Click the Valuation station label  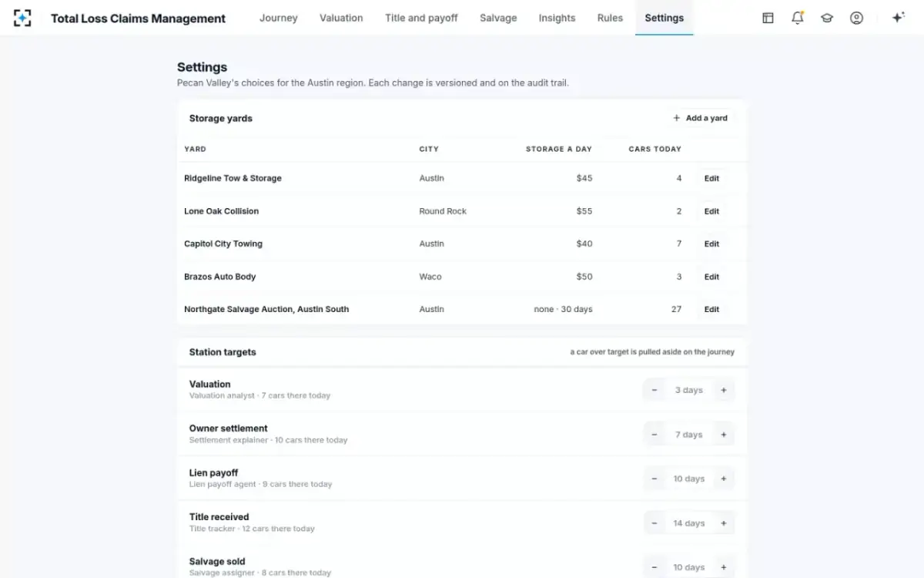click(209, 384)
